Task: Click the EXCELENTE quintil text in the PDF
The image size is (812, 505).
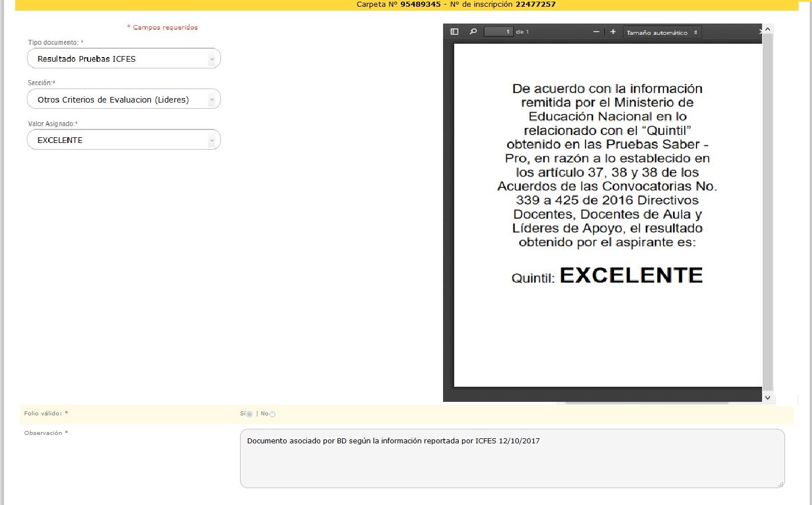Action: click(631, 275)
